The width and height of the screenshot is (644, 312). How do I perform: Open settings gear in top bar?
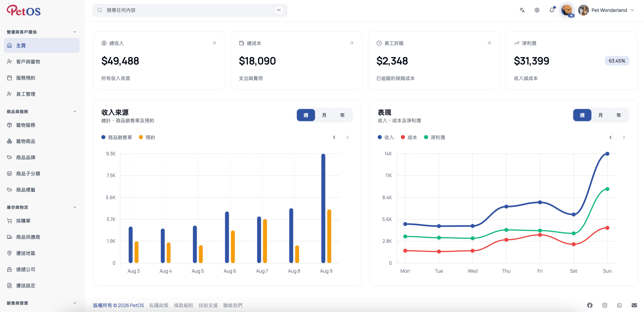coord(537,10)
